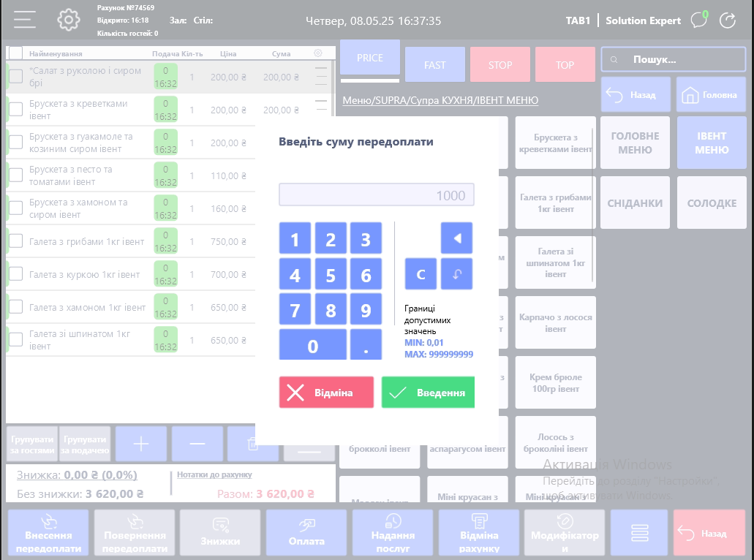
Task: Confirm the amount with Введення button
Action: point(428,393)
